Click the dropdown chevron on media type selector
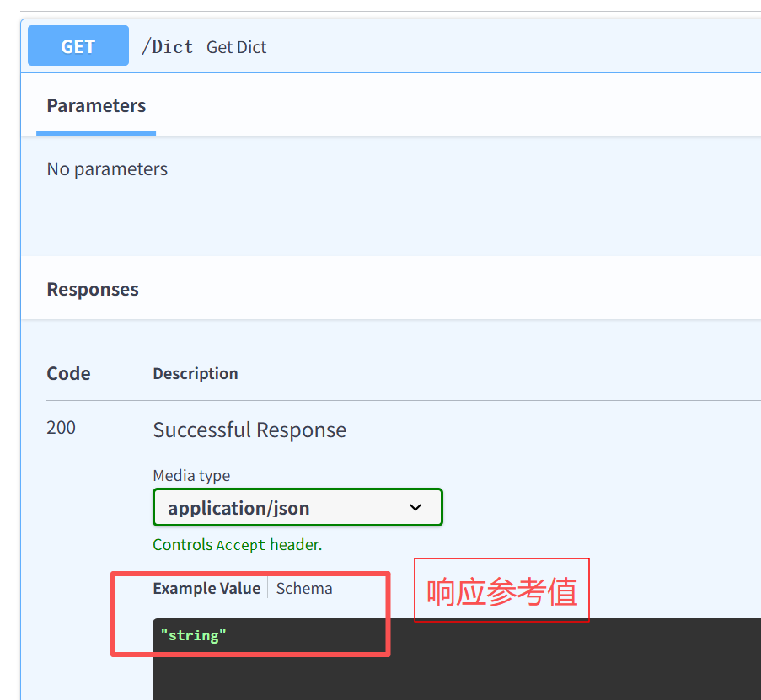761x700 pixels. pos(415,507)
